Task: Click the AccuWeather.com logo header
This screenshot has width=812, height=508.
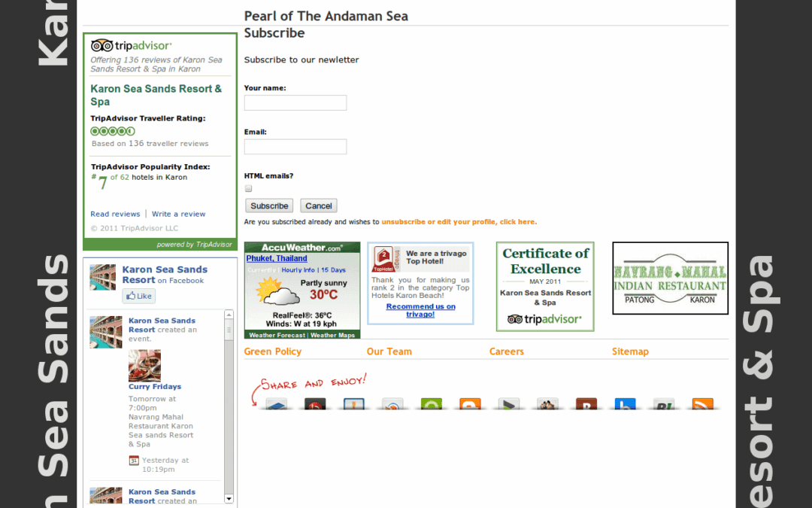Action: [x=302, y=248]
